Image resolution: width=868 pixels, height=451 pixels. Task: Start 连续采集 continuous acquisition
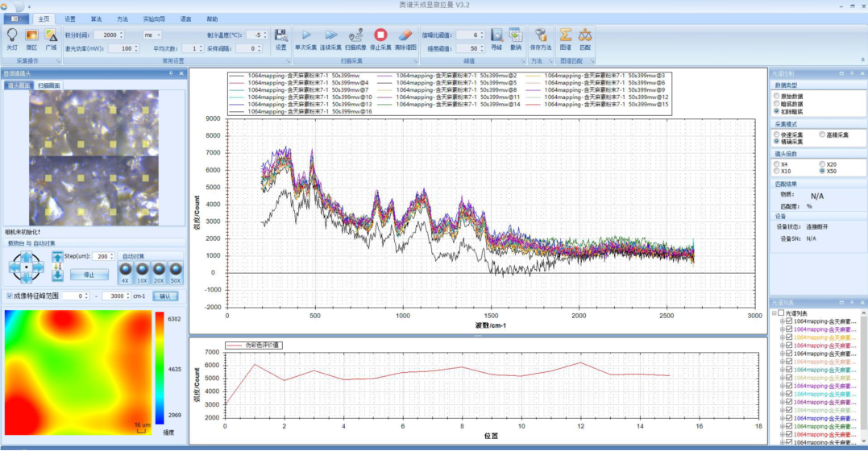330,35
